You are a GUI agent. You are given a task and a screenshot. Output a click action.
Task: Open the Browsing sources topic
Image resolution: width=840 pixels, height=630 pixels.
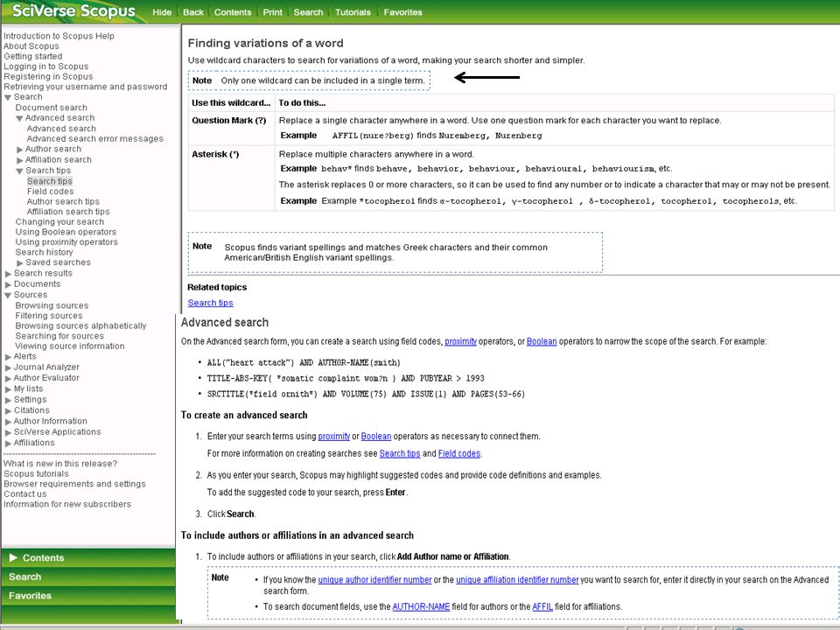click(x=52, y=306)
